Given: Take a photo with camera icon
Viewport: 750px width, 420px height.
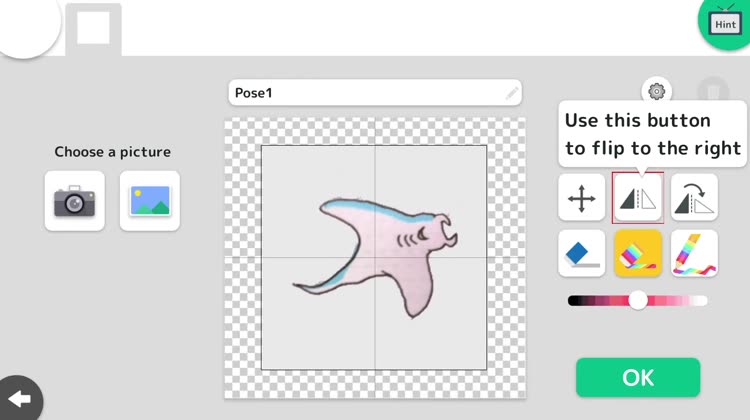Looking at the screenshot, I should (x=74, y=201).
